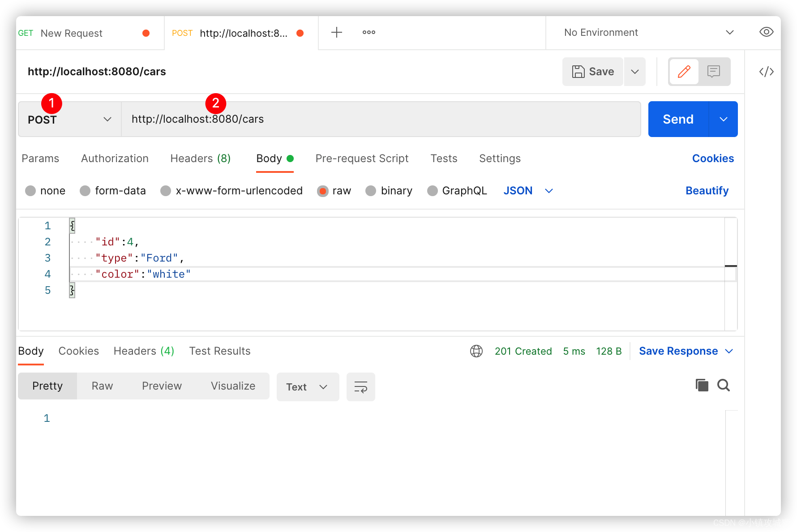Switch response view to Pretty
Viewport: 797px width, 532px height.
[47, 386]
